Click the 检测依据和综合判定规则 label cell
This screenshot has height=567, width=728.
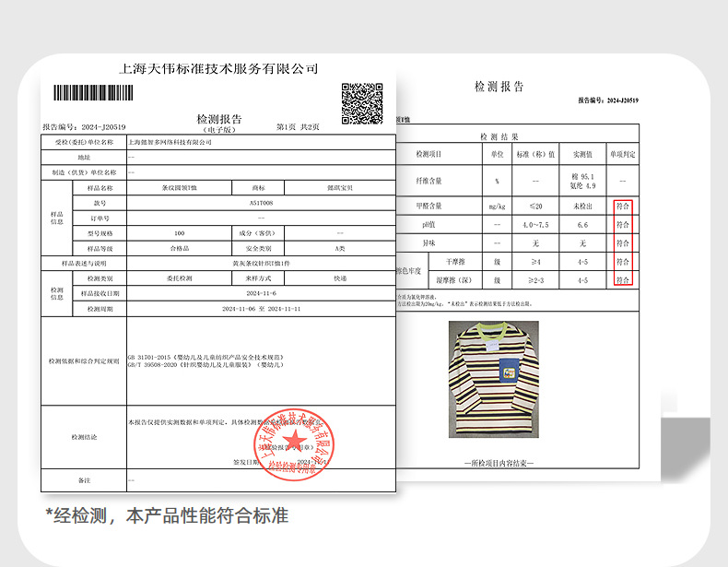pyautogui.click(x=84, y=360)
